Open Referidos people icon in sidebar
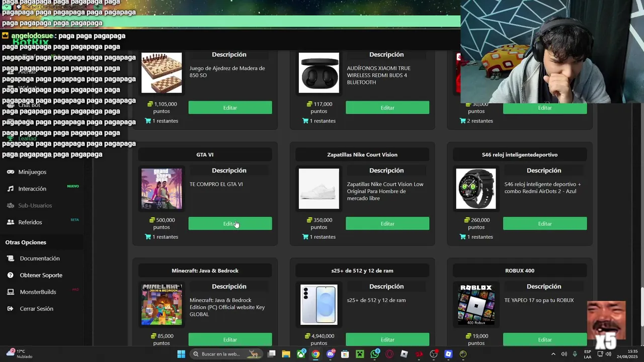The image size is (644, 362). point(10,222)
